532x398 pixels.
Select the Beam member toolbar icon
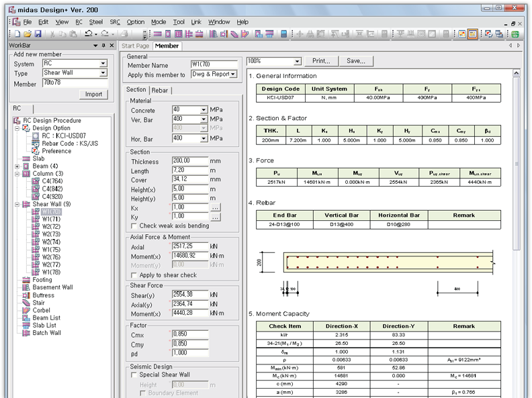pos(168,34)
